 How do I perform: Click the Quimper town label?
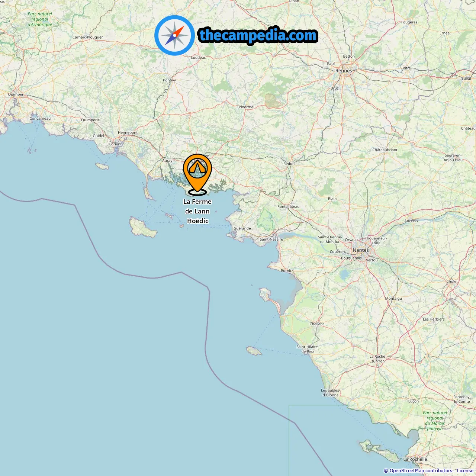pos(16,94)
